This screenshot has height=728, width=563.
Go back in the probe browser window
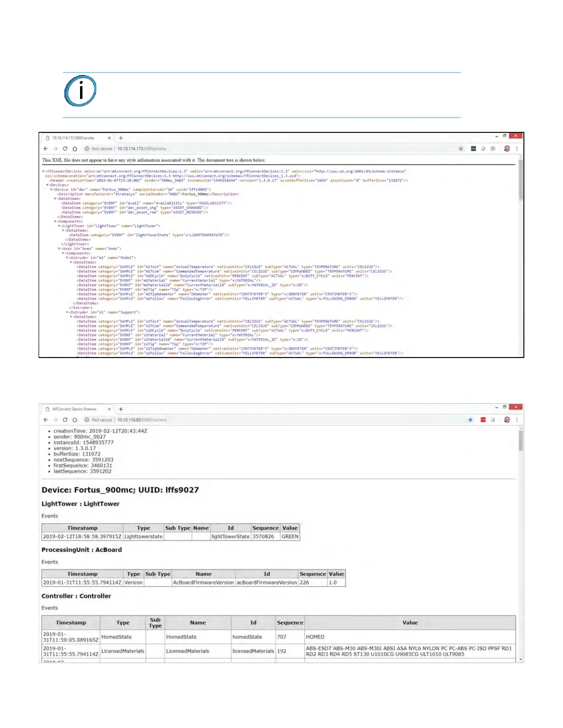pos(46,149)
